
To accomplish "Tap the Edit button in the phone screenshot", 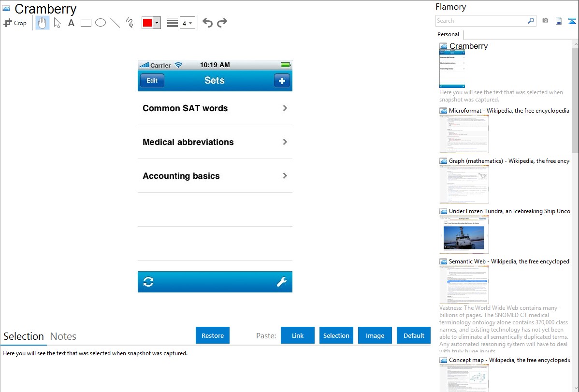I will pos(152,81).
